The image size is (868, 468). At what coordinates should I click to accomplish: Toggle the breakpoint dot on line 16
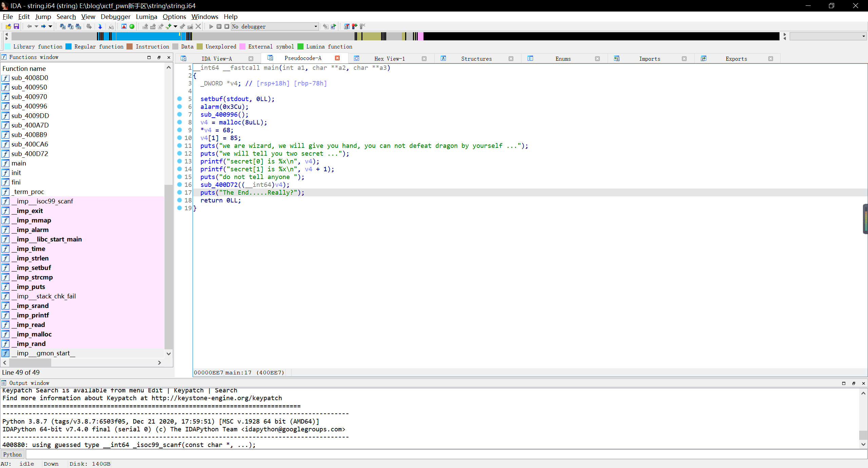point(179,184)
